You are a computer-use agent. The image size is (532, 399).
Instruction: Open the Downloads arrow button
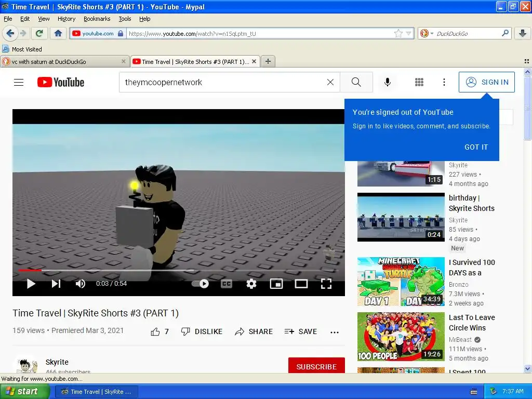click(523, 33)
